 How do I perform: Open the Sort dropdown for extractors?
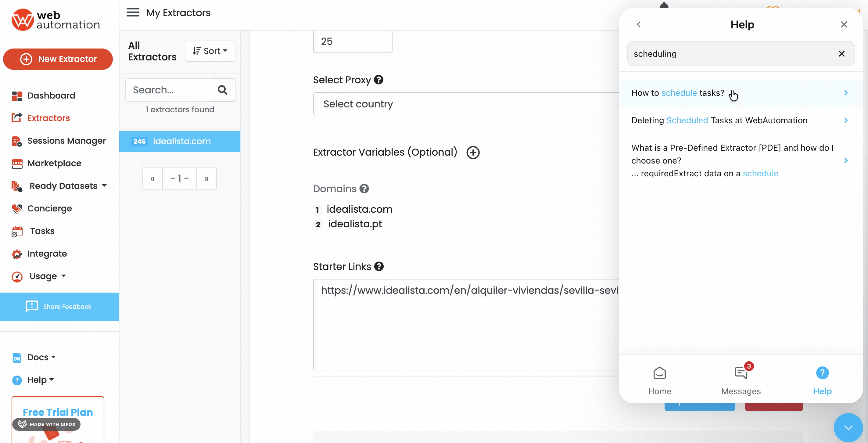(210, 51)
